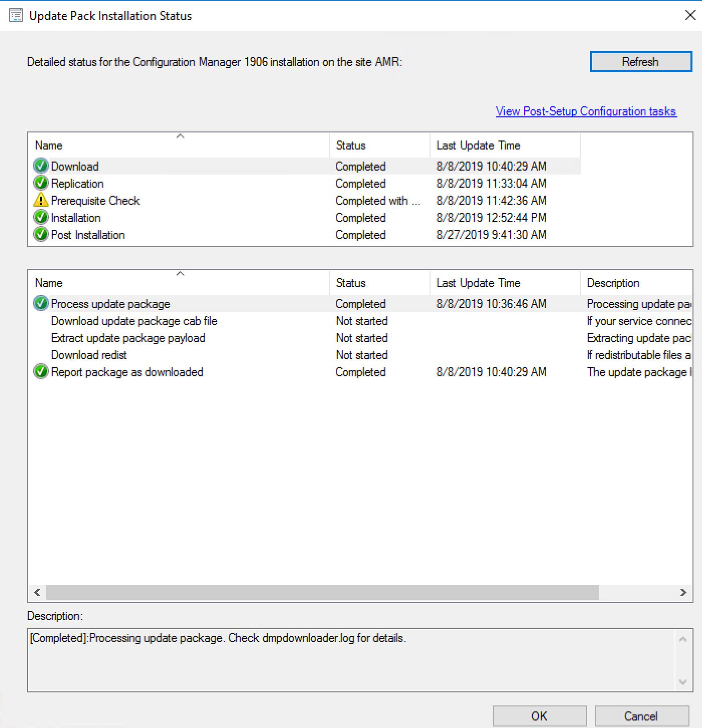The image size is (702, 728).
Task: Dismiss the dialog with Cancel
Action: click(x=641, y=716)
